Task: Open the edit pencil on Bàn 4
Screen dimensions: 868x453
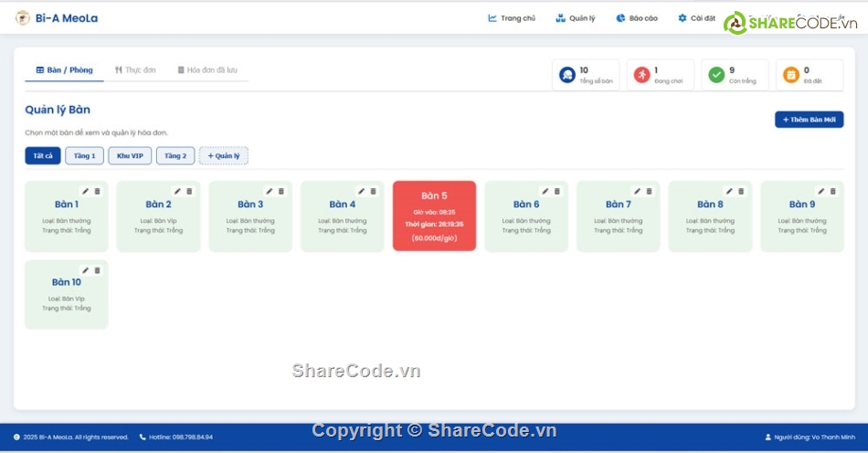Action: [361, 192]
